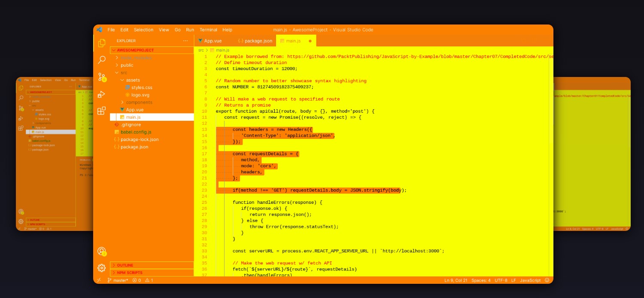
Task: Switch to the package.json editor tab
Action: pyautogui.click(x=255, y=41)
